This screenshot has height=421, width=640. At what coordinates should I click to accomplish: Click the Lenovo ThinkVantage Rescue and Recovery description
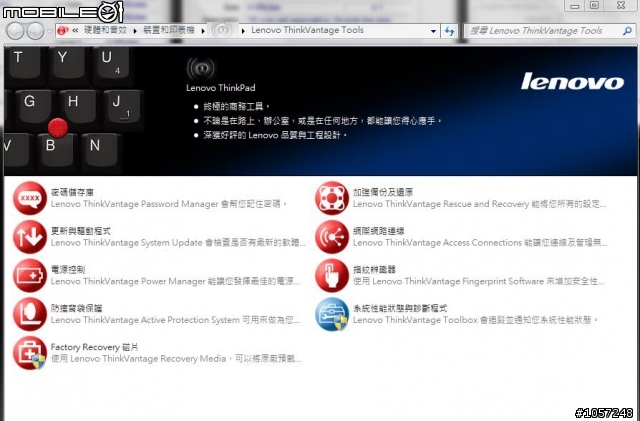coord(480,204)
